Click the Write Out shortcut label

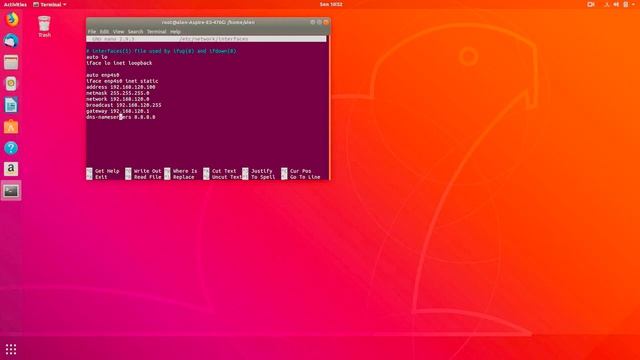tap(147, 171)
